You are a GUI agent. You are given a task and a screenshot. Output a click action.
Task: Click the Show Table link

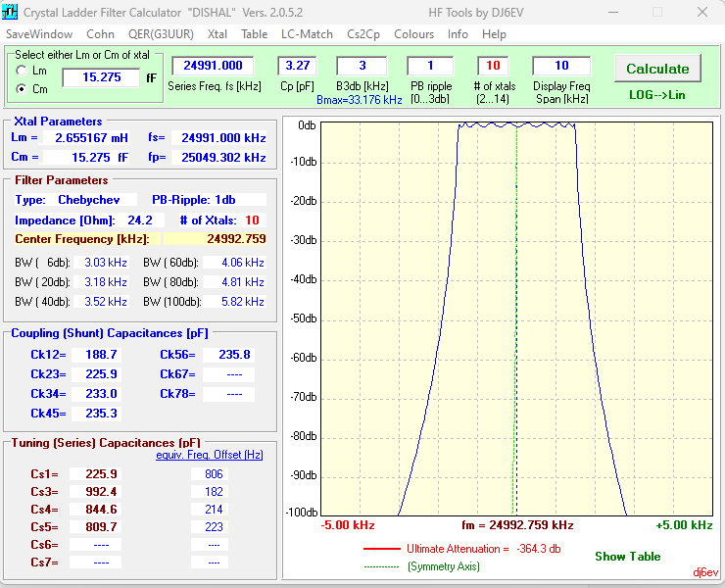(x=627, y=557)
